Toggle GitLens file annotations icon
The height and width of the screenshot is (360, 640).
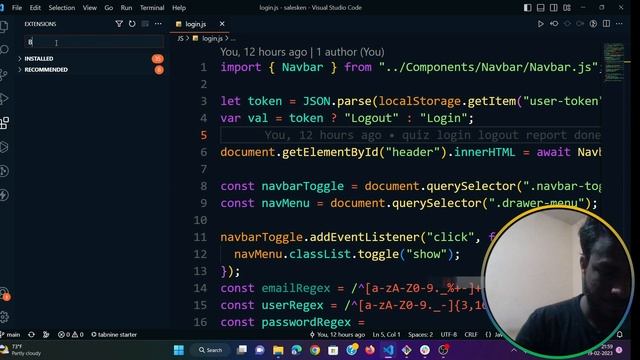coord(593,24)
